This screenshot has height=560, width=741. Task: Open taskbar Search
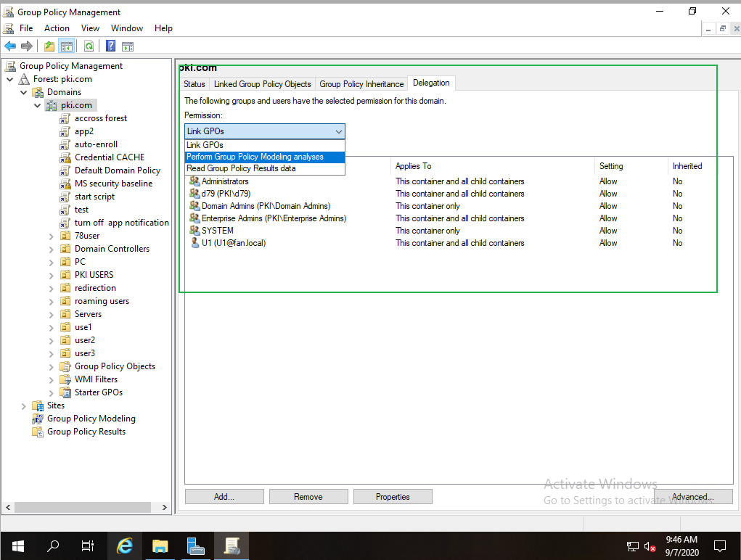click(x=53, y=546)
